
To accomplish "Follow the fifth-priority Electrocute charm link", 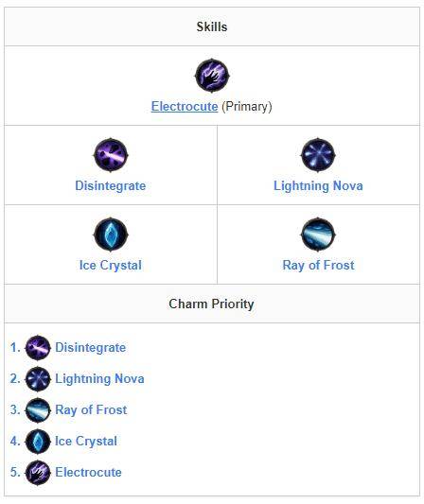I will 88,472.
